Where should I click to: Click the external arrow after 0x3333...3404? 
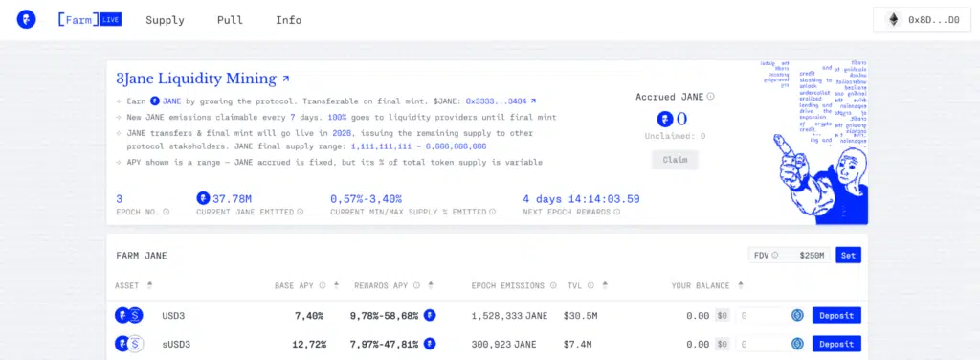(x=533, y=101)
